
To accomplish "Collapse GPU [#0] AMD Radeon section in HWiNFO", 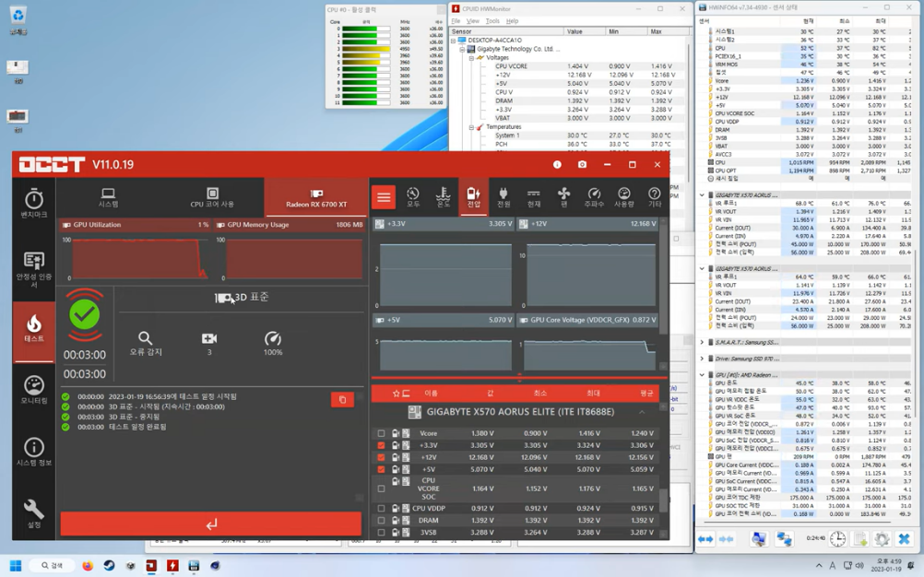I will click(702, 375).
